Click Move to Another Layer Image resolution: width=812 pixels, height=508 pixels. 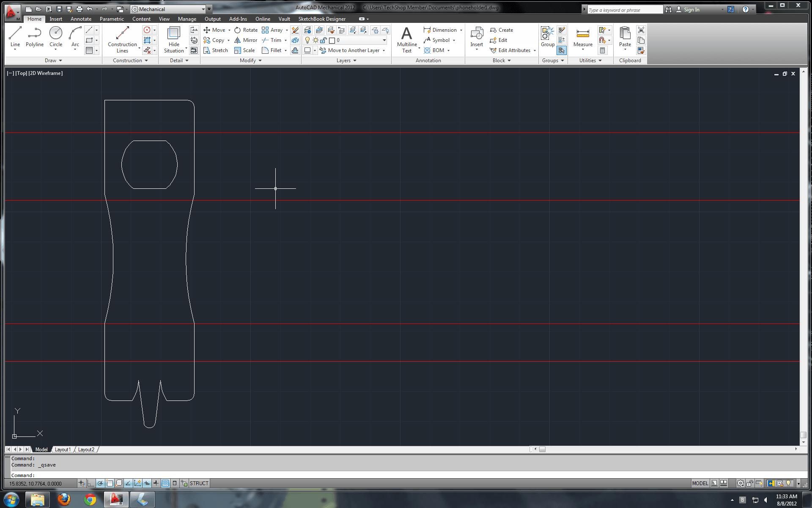pyautogui.click(x=354, y=50)
